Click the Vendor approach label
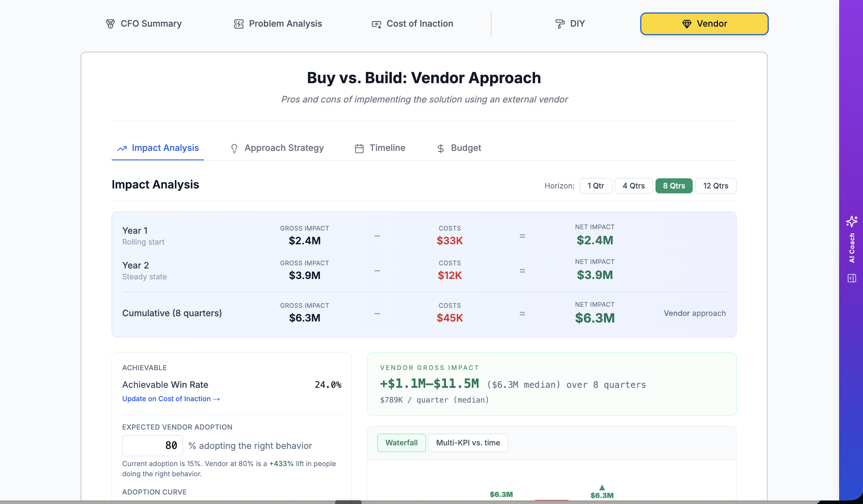 (694, 313)
